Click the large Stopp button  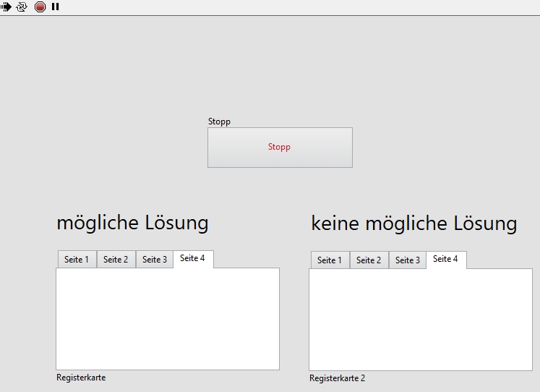[280, 148]
